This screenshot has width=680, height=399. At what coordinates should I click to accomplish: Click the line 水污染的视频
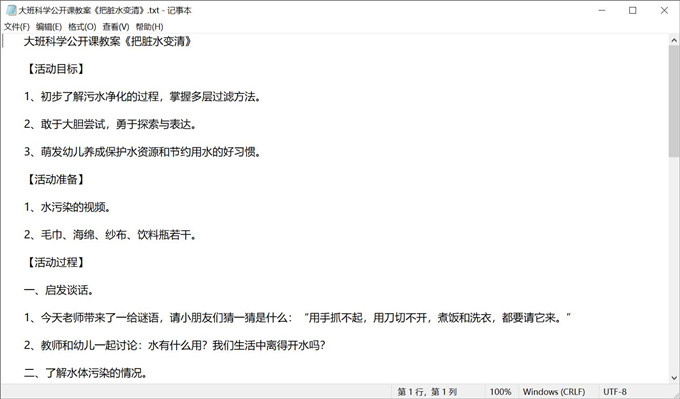67,207
